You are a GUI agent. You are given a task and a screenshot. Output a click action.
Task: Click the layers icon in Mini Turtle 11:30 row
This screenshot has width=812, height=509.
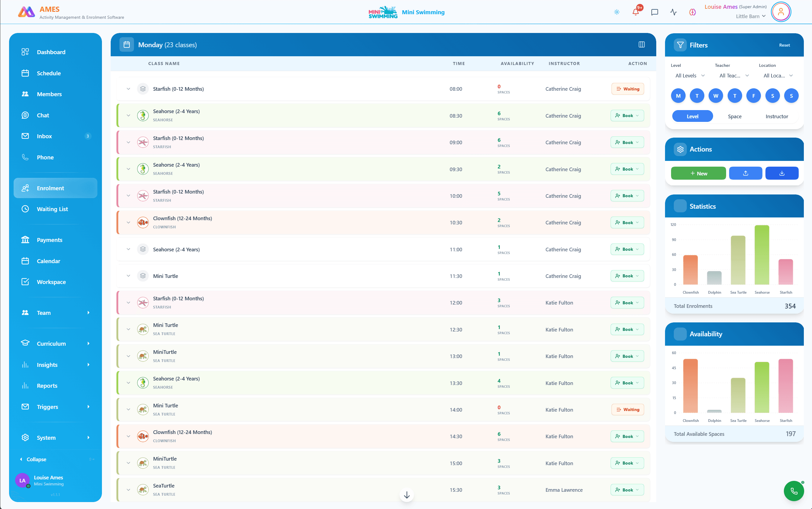click(x=143, y=276)
